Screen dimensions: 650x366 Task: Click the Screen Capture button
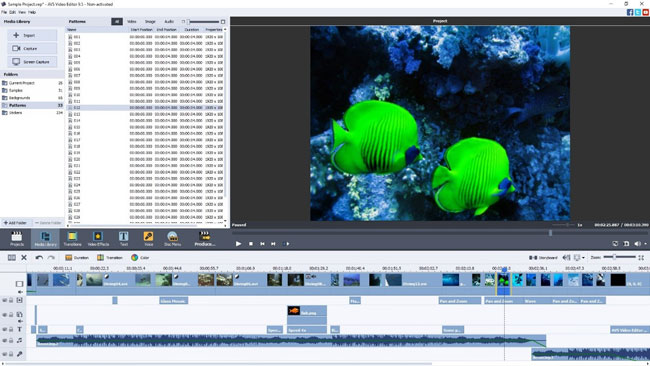point(32,62)
